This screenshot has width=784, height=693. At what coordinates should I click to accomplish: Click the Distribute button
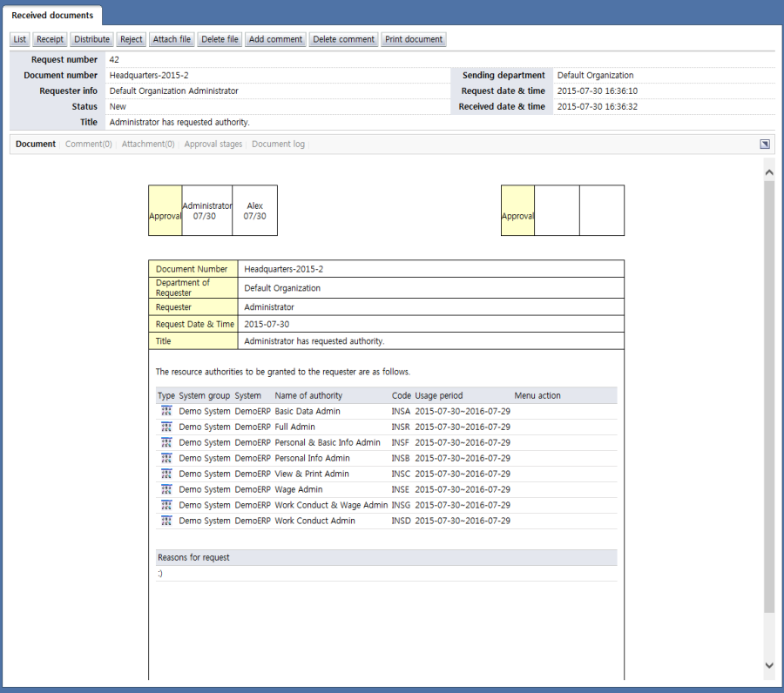tap(91, 39)
